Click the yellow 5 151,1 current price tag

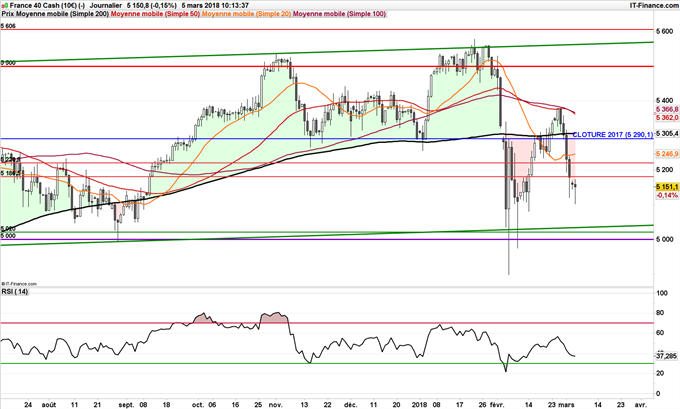(x=667, y=187)
